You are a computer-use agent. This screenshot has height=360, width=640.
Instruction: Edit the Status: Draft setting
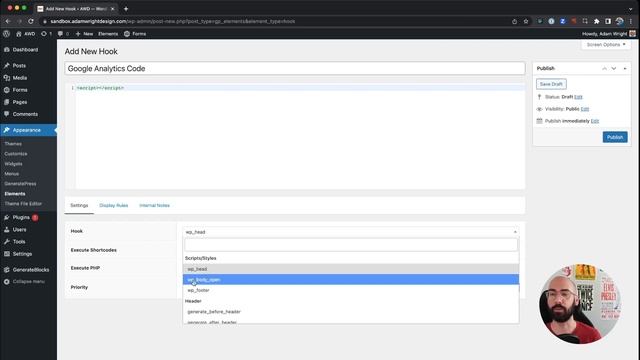pos(578,97)
